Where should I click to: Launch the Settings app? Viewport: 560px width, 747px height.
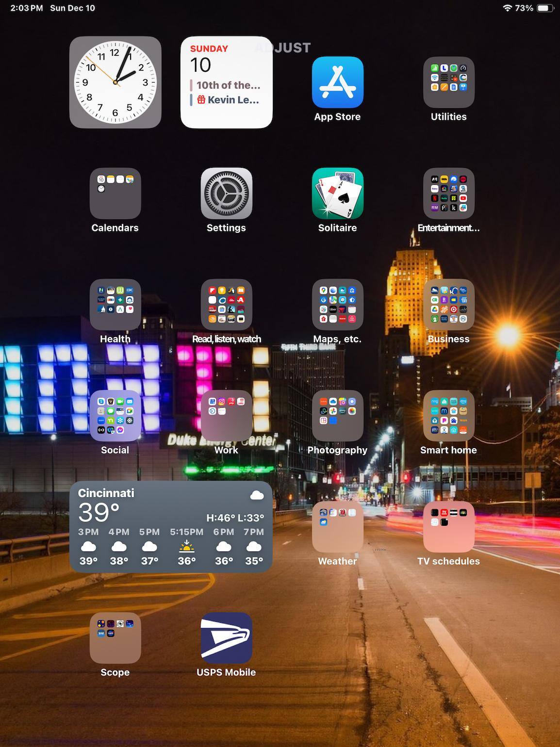226,194
